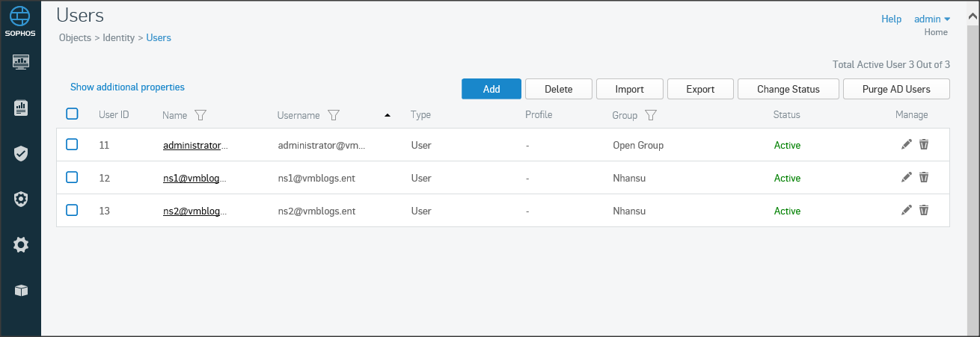Check the box for user ID 11
This screenshot has height=337, width=980.
[72, 145]
